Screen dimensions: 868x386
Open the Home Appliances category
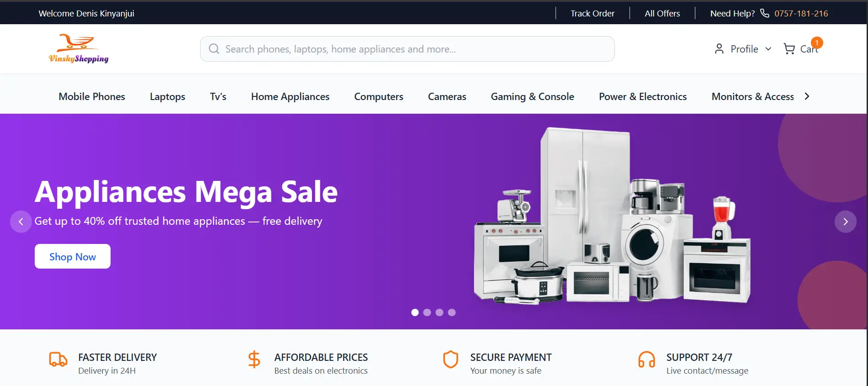coord(290,96)
